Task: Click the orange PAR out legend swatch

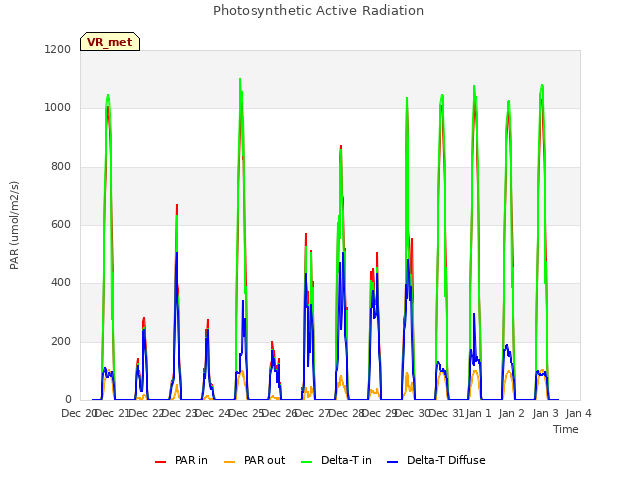Action: coord(230,462)
